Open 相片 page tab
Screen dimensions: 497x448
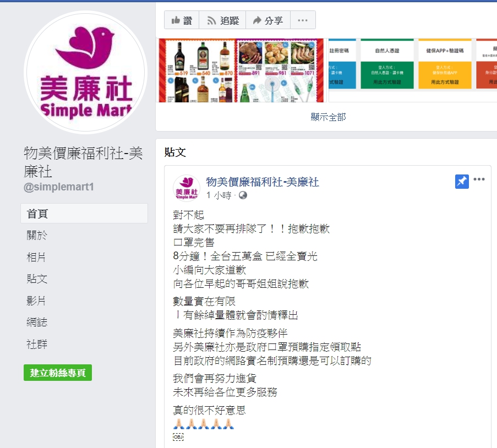click(x=36, y=257)
